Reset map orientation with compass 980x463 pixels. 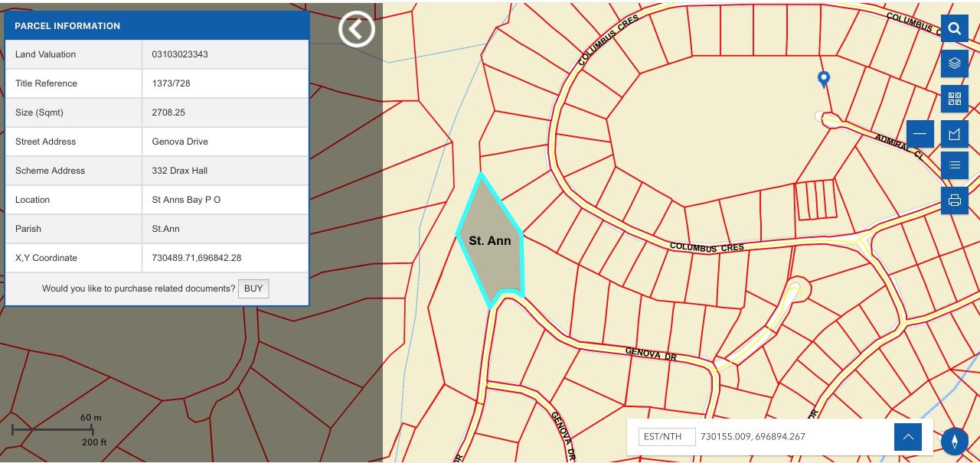tap(954, 441)
